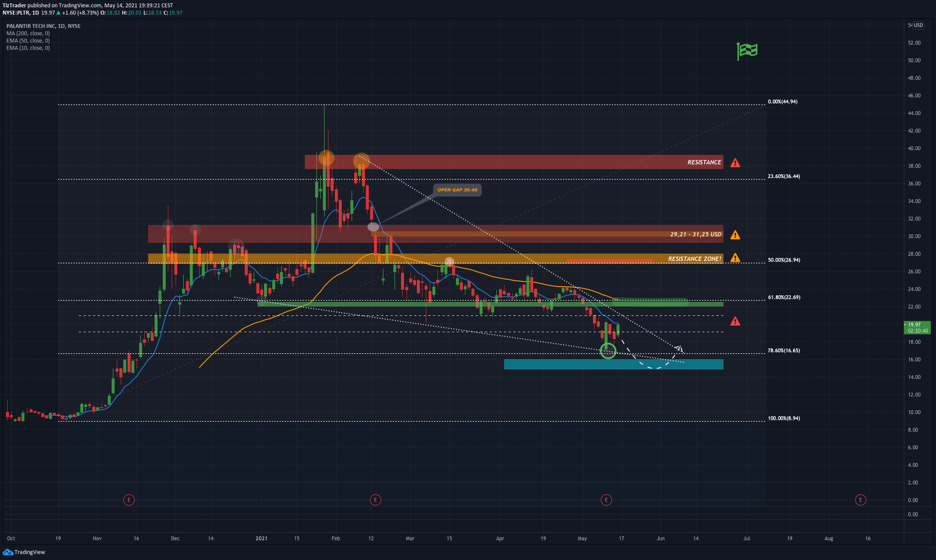Open the August earnings E marker

click(x=860, y=499)
